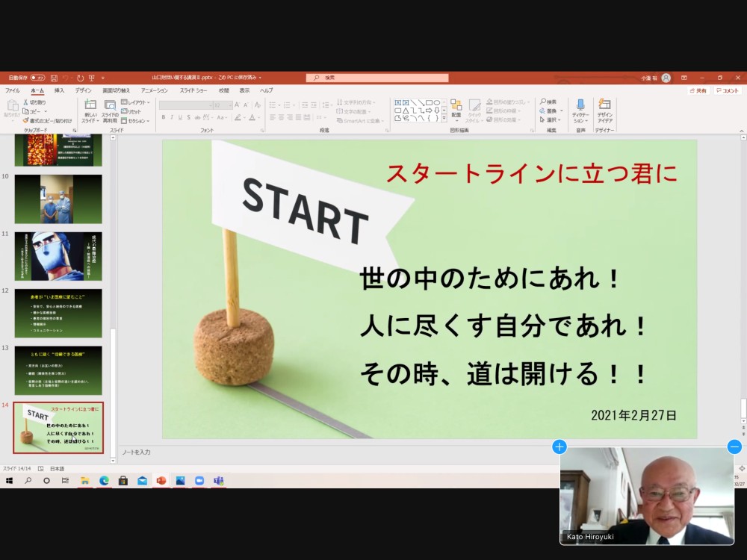
Task: Open the Select (選択) dropdown
Action: (x=550, y=120)
